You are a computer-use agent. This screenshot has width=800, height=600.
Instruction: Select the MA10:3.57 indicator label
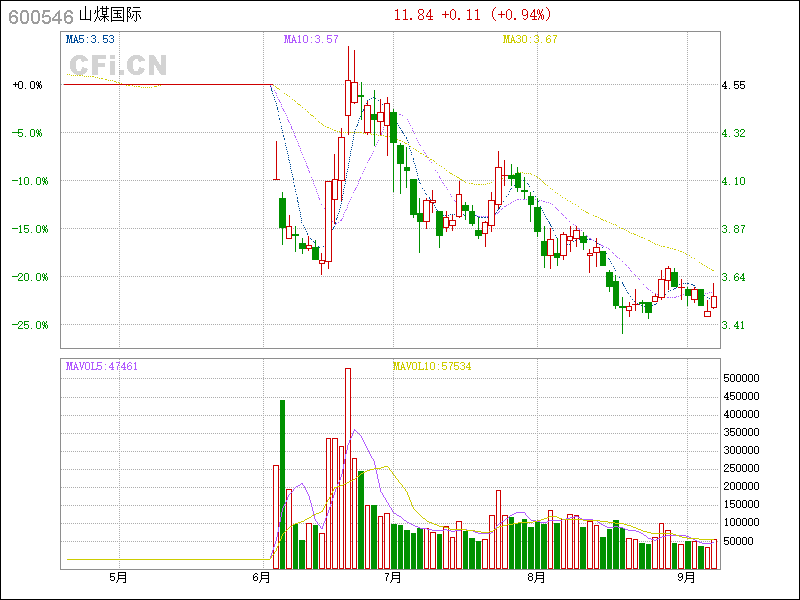[x=311, y=39]
